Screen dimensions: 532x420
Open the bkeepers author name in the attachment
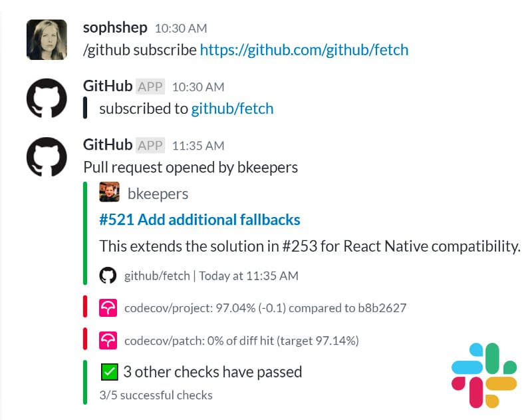[x=158, y=194]
